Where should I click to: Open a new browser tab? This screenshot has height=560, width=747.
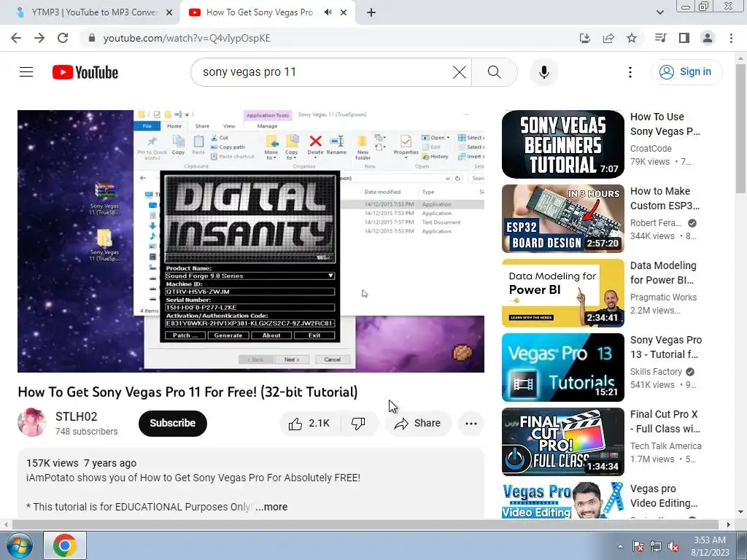(x=371, y=12)
